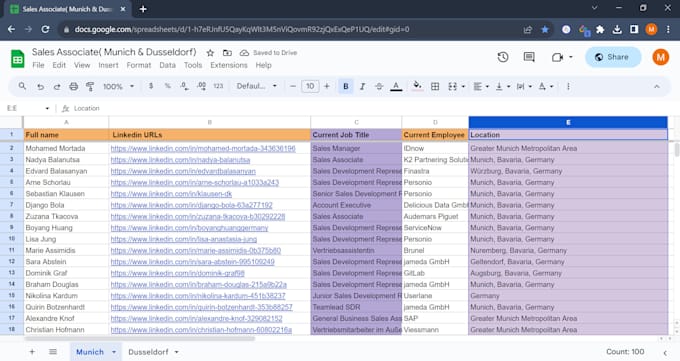Image resolution: width=680 pixels, height=361 pixels.
Task: Click the Saved to Drive status
Action: pyautogui.click(x=269, y=53)
